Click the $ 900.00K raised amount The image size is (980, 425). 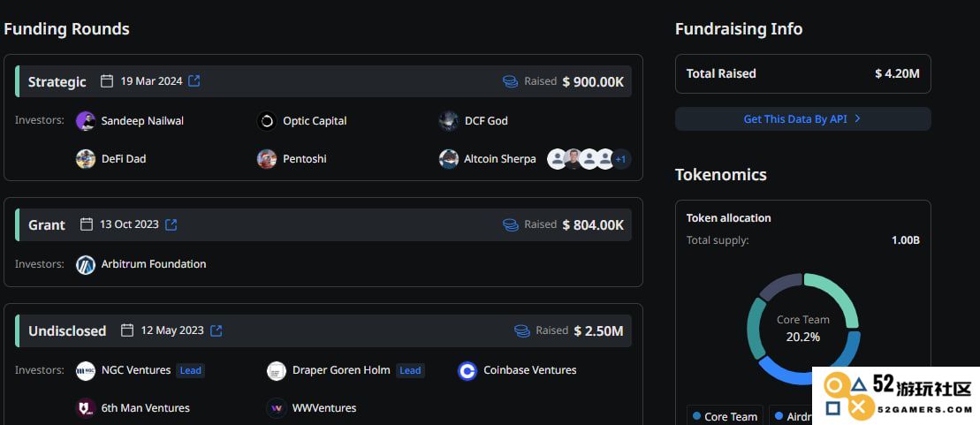[x=593, y=82]
